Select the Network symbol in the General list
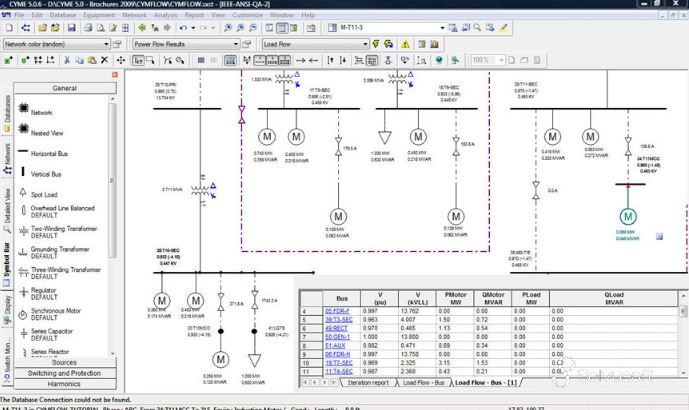The image size is (689, 410). tap(36, 109)
